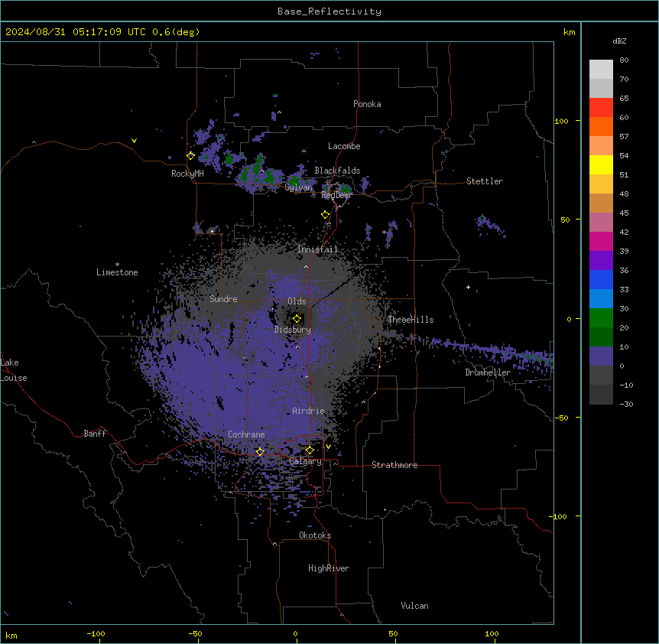
Task: Click the Okotoks city label
Action: coord(315,535)
